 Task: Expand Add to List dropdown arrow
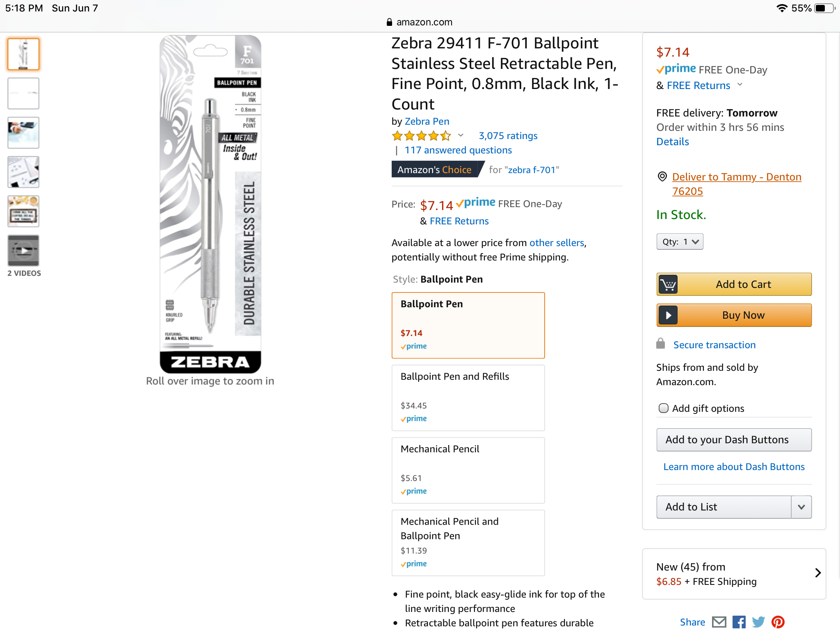(801, 507)
